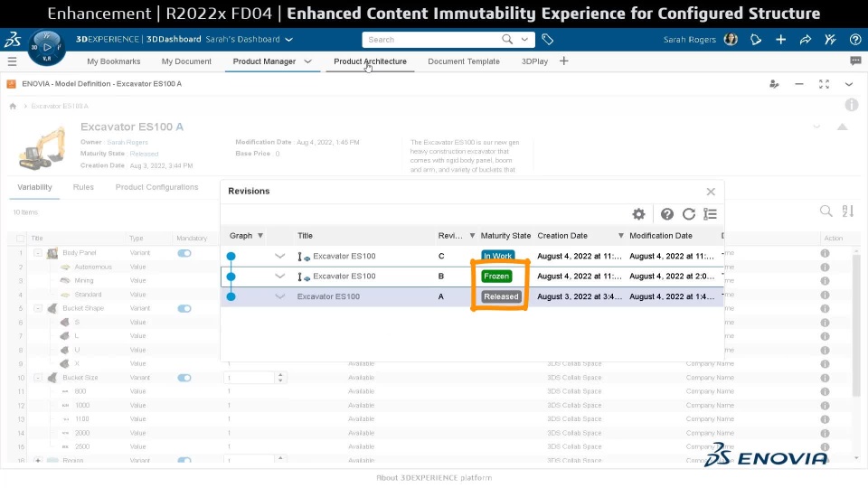
Task: Click the green Frozen maturity badge
Action: [x=497, y=277]
